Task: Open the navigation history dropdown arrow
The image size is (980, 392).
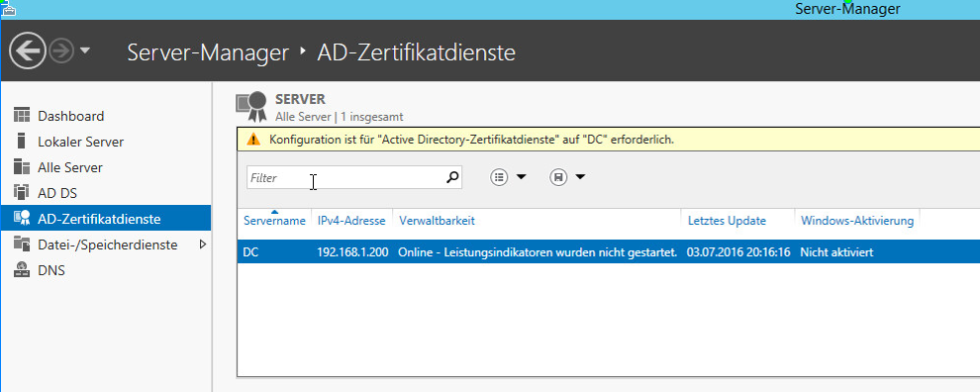Action: tap(85, 51)
